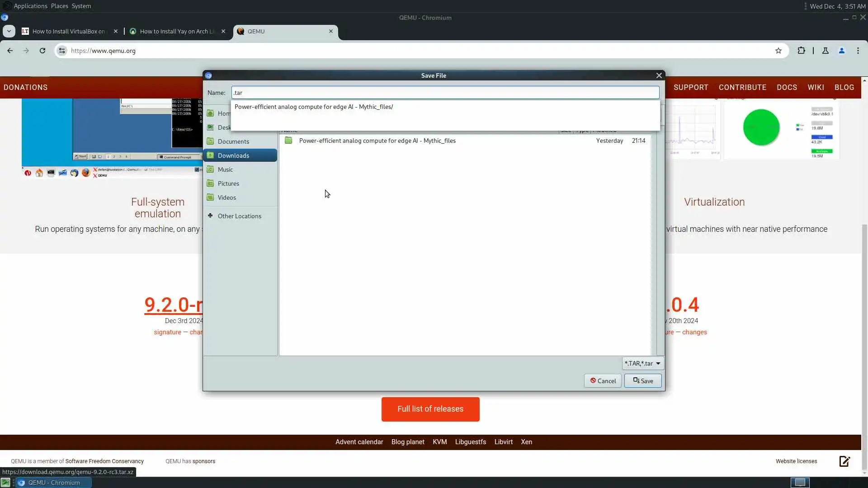Click Full list of releases button
The height and width of the screenshot is (488, 868).
click(x=430, y=409)
